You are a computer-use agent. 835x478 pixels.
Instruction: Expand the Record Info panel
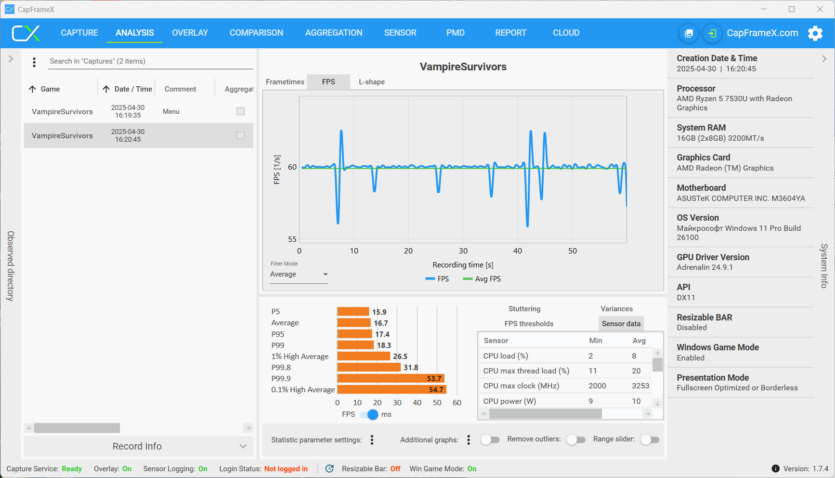click(138, 447)
